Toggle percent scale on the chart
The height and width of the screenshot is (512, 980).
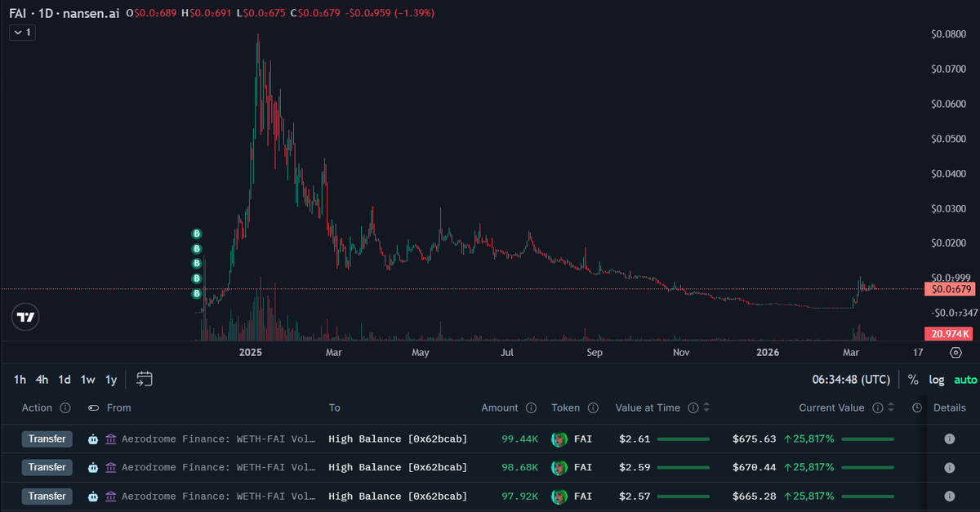pyautogui.click(x=913, y=380)
